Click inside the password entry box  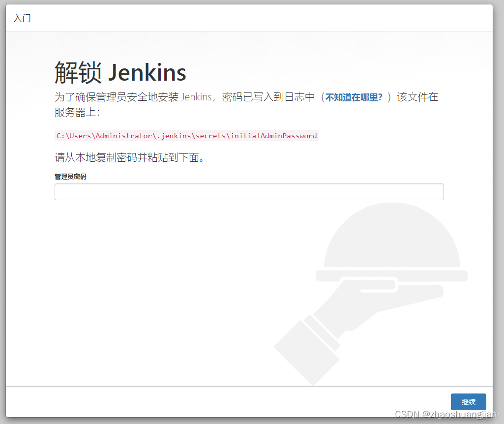click(x=249, y=191)
